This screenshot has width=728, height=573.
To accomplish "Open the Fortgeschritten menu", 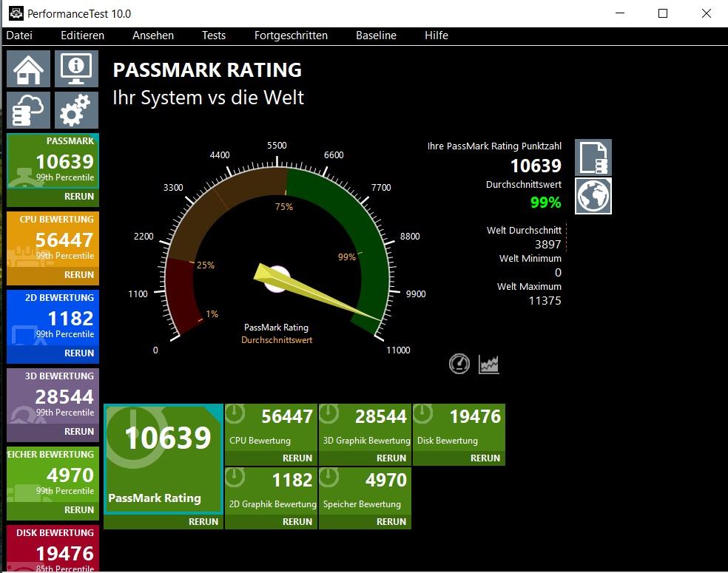I will (291, 35).
